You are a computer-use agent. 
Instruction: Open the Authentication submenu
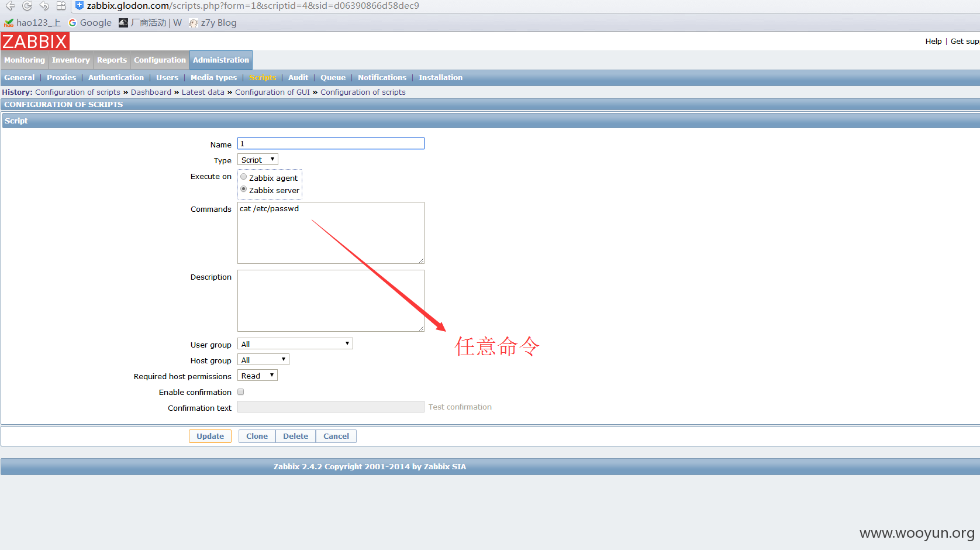(x=116, y=78)
